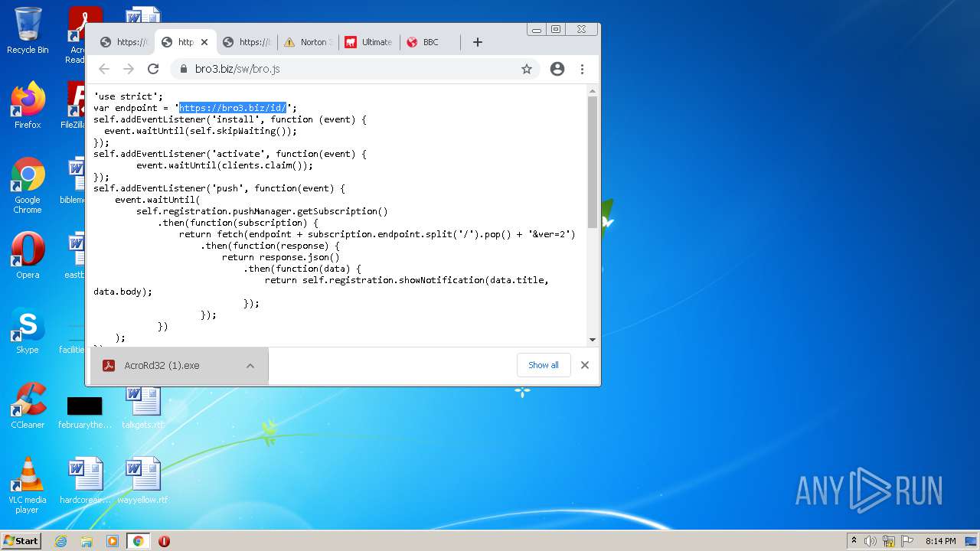
Task: Select the februarythe file icon
Action: tap(85, 412)
